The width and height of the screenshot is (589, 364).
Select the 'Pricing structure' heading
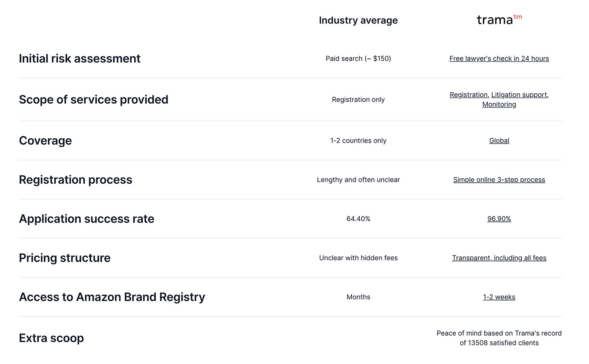pos(65,258)
